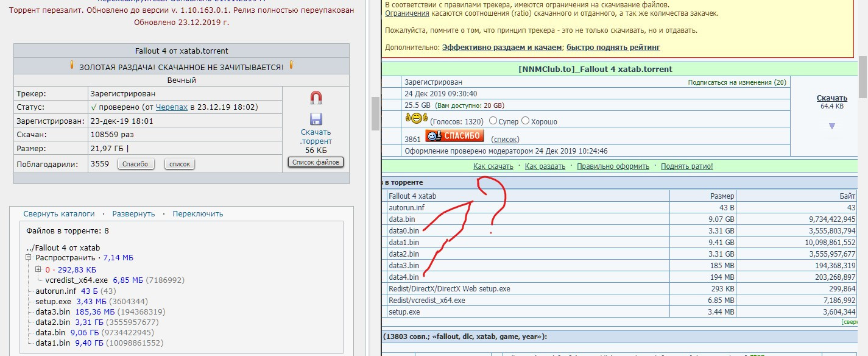Click the Скачать link showing 64.4 KB
Viewport: 868px width, 356px height.
coord(831,98)
